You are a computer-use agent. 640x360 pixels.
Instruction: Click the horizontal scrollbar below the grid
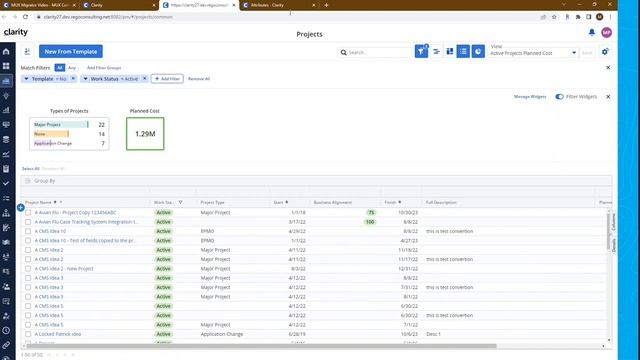[x=261, y=346]
